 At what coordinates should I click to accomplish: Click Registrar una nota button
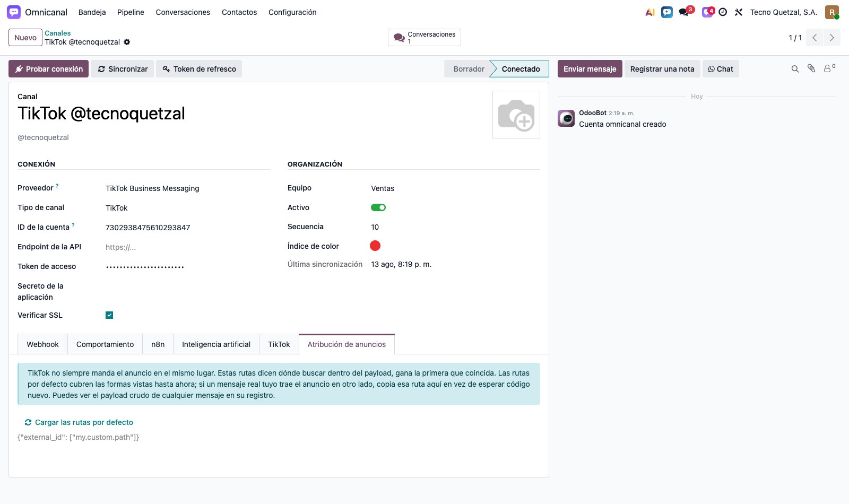click(662, 69)
